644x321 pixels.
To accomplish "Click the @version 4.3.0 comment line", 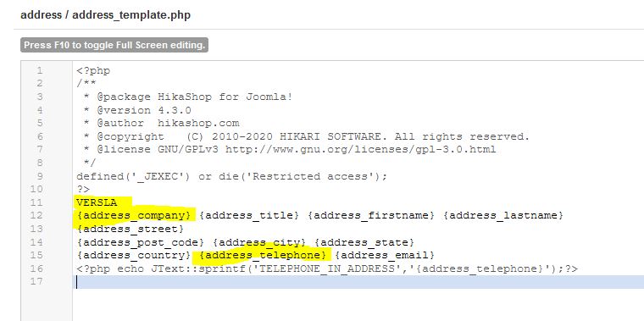I will coord(144,110).
